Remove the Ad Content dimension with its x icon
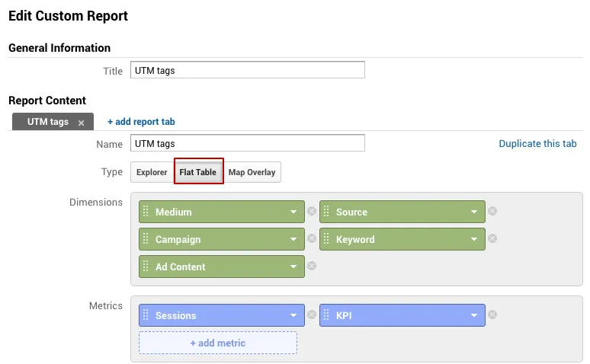This screenshot has width=590, height=364. [312, 266]
